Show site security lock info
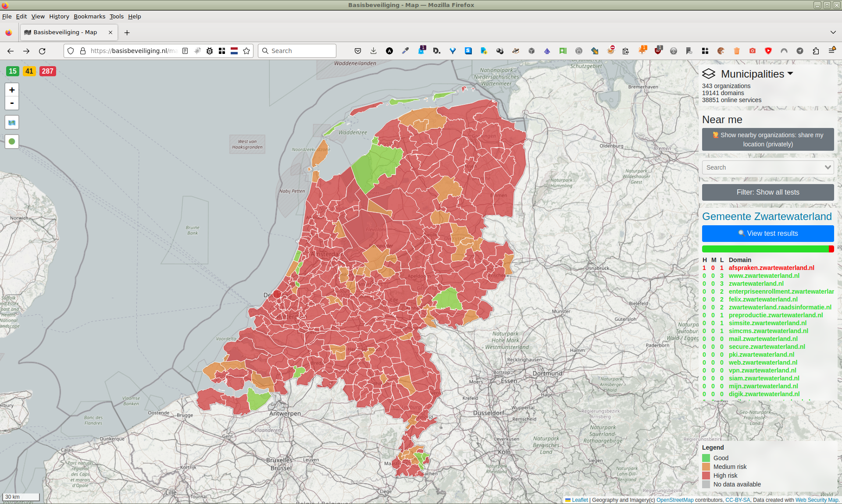The height and width of the screenshot is (504, 842). click(82, 51)
